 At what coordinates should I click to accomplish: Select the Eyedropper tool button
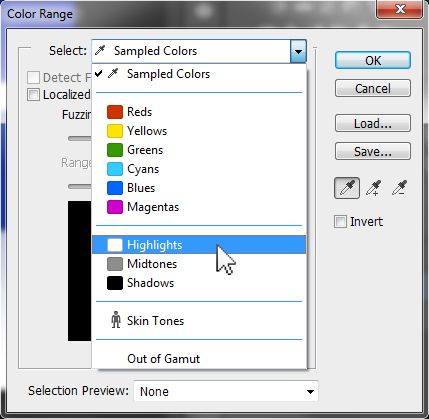click(x=347, y=188)
